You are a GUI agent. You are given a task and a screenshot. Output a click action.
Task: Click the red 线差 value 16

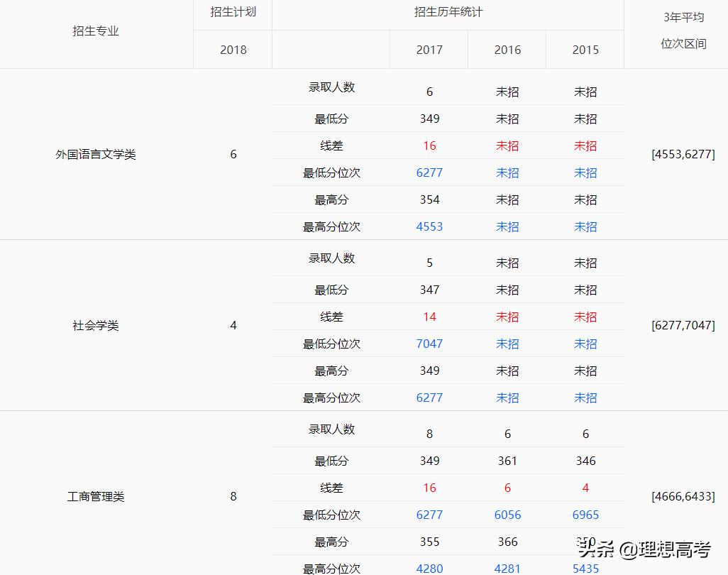click(x=429, y=146)
